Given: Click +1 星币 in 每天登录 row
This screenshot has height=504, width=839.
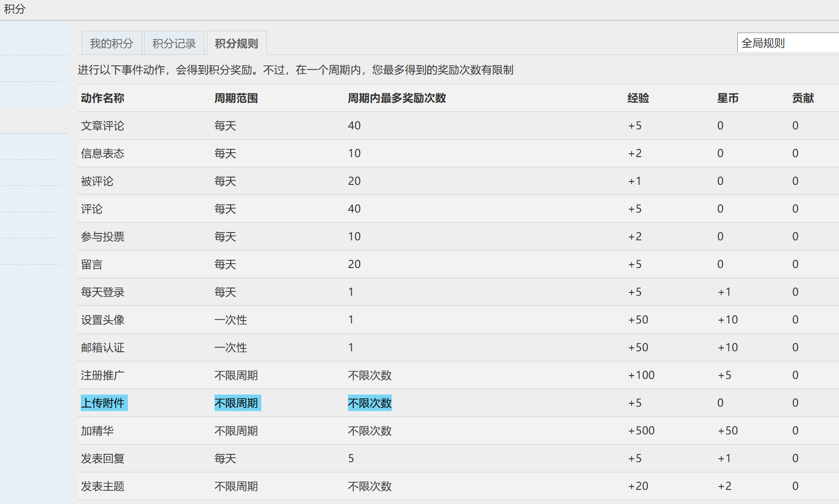Looking at the screenshot, I should point(725,292).
